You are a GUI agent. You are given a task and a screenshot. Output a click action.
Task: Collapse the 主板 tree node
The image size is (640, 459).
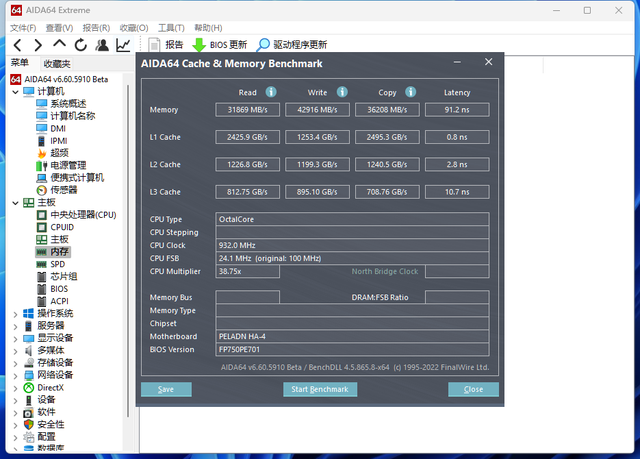tap(15, 203)
